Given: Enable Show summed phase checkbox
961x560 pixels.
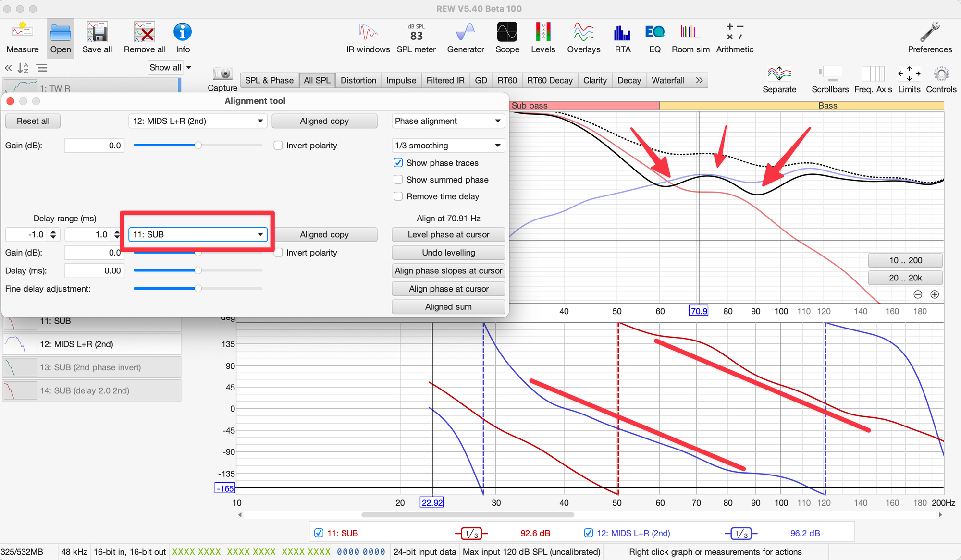Looking at the screenshot, I should pyautogui.click(x=398, y=180).
